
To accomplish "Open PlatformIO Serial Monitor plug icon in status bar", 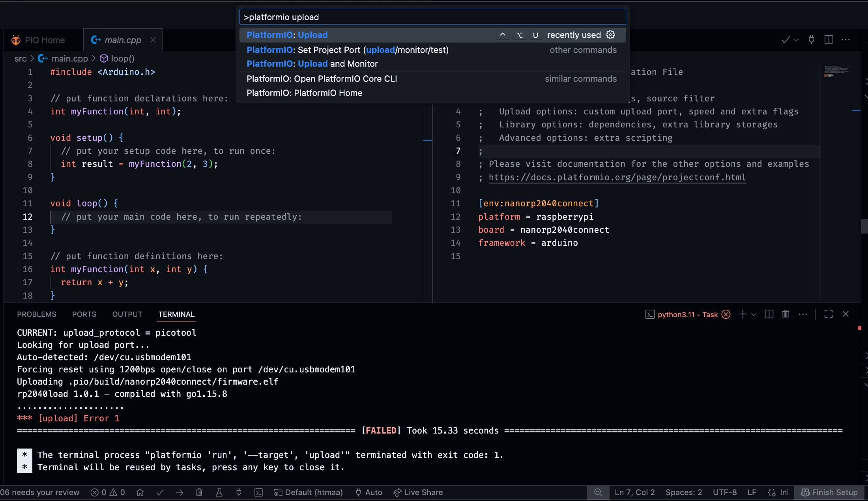I will tap(239, 492).
